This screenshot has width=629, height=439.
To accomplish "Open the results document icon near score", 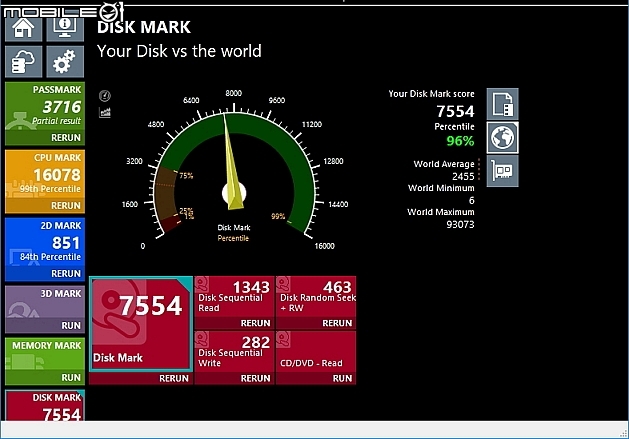I will (503, 104).
